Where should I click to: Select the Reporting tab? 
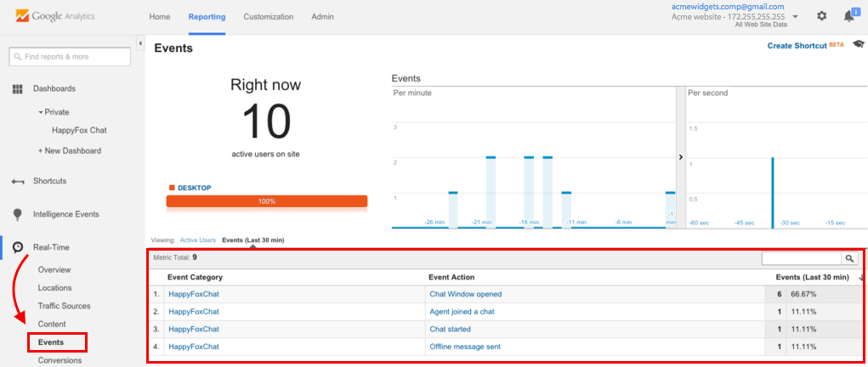(207, 17)
